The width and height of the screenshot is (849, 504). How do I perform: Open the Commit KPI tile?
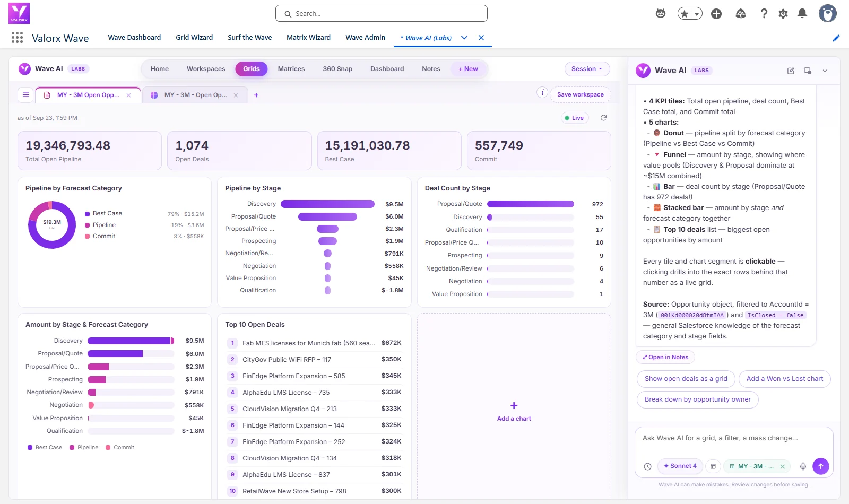(539, 151)
